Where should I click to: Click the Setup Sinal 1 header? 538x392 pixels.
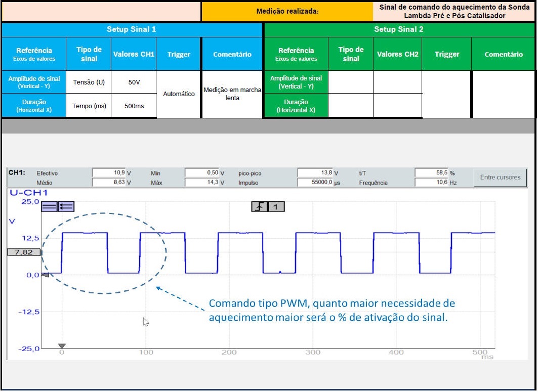(x=132, y=29)
